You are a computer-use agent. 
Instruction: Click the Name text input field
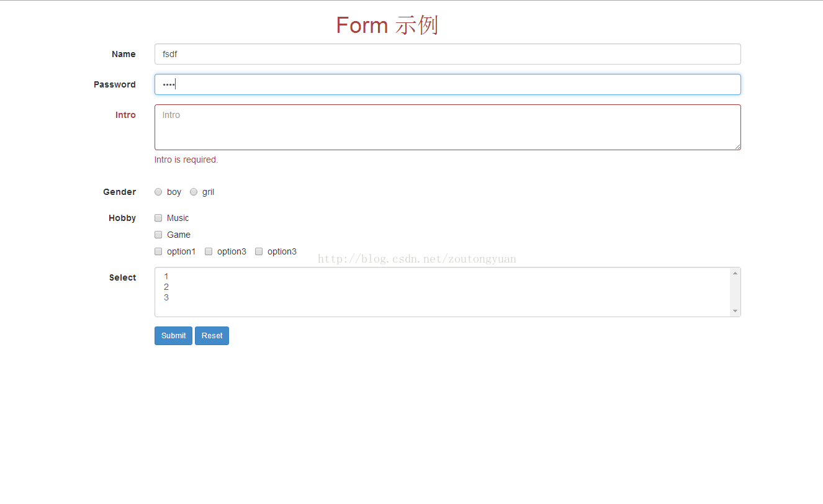[447, 54]
